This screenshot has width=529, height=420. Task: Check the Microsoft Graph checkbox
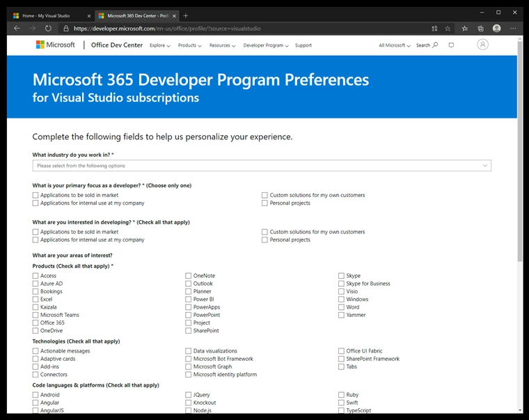(x=188, y=366)
